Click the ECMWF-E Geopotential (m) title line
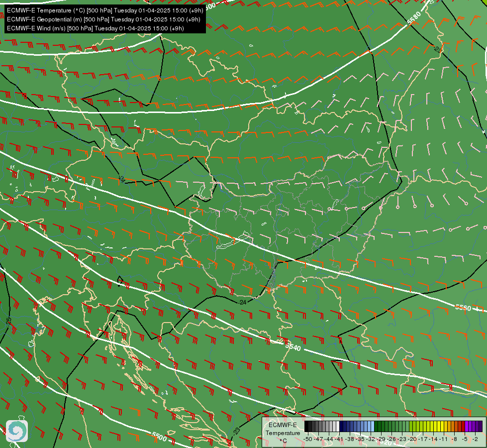 pos(103,19)
